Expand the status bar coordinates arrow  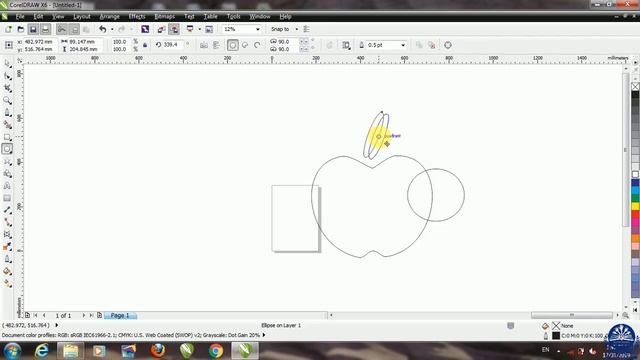pos(57,325)
